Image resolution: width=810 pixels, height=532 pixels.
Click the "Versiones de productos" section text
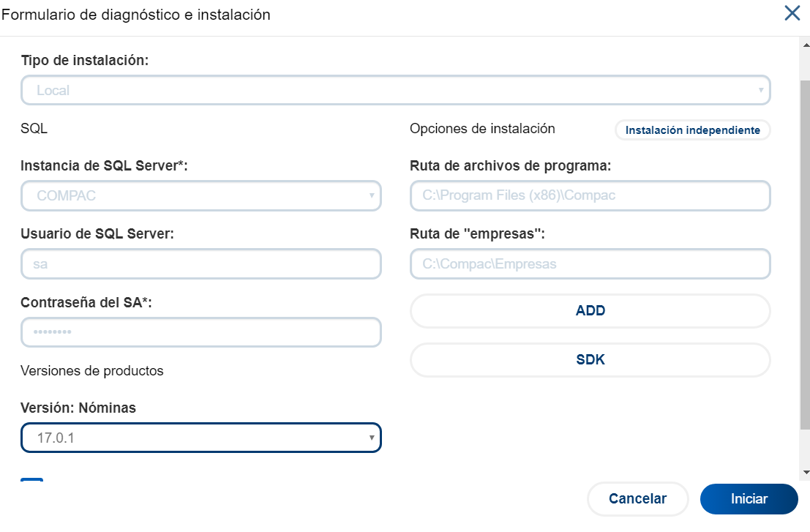click(x=92, y=371)
